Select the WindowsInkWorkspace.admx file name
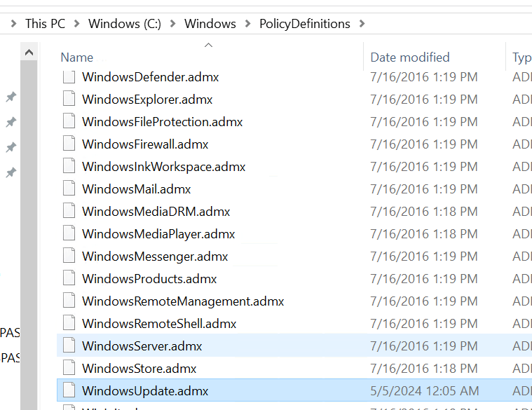The height and width of the screenshot is (410, 532). point(163,167)
